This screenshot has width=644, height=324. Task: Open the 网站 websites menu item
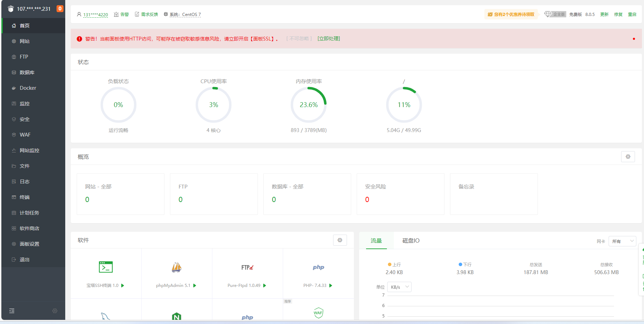(33, 41)
